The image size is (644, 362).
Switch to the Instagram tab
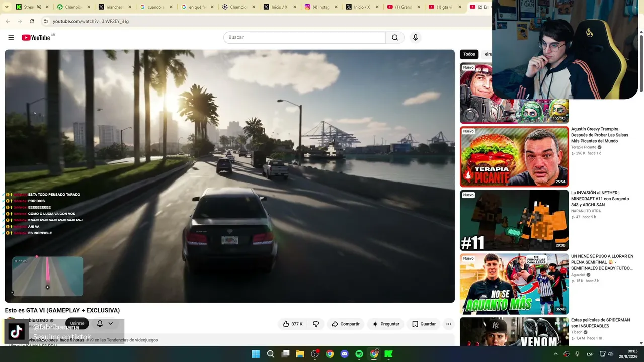pyautogui.click(x=321, y=7)
